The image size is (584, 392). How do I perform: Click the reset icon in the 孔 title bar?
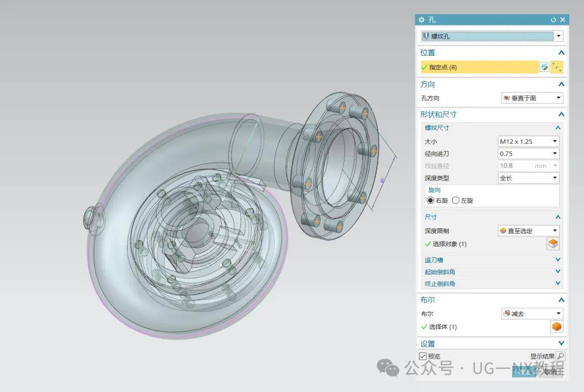tap(553, 19)
